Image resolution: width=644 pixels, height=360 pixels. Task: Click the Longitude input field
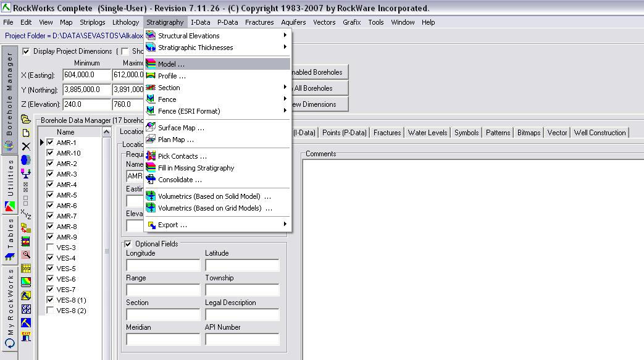(163, 265)
